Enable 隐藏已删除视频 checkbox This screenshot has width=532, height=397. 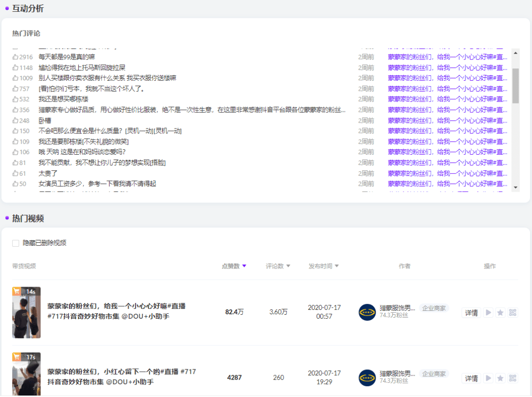click(x=16, y=243)
